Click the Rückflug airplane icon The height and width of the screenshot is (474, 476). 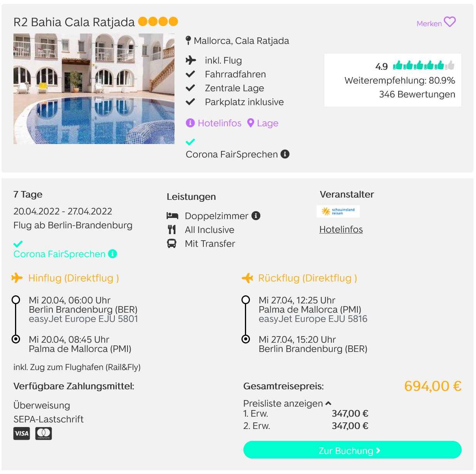[x=247, y=278]
